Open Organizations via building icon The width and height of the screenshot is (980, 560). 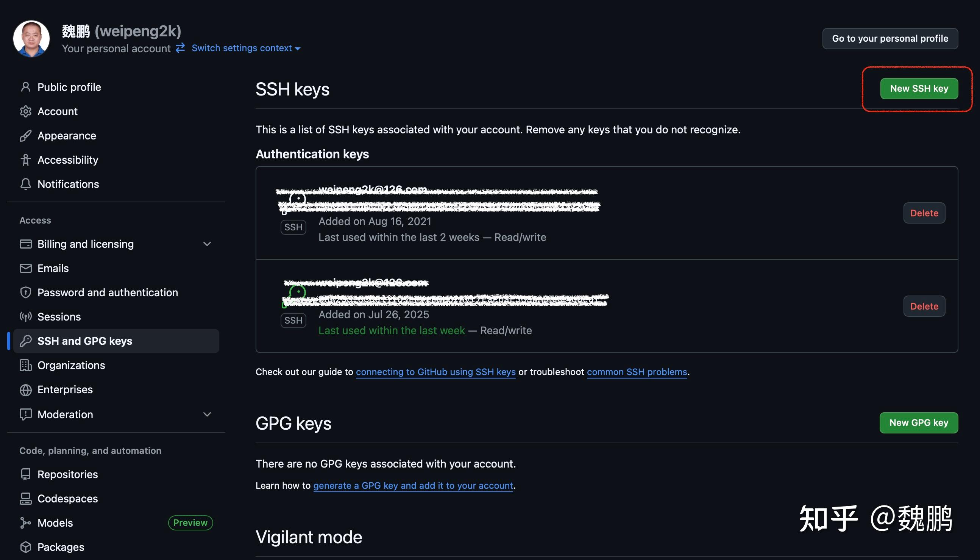click(x=25, y=365)
